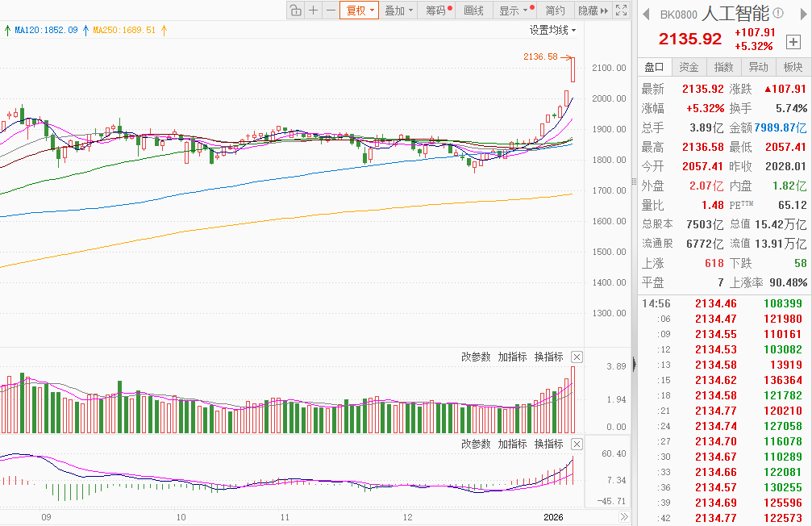Click 改参数 in volume panel
This screenshot has height=526, width=812.
[475, 357]
